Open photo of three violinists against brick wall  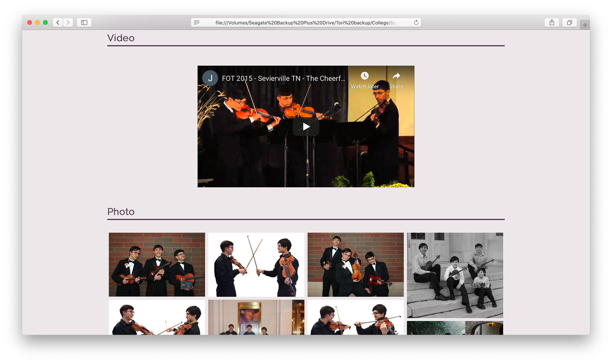pyautogui.click(x=157, y=265)
